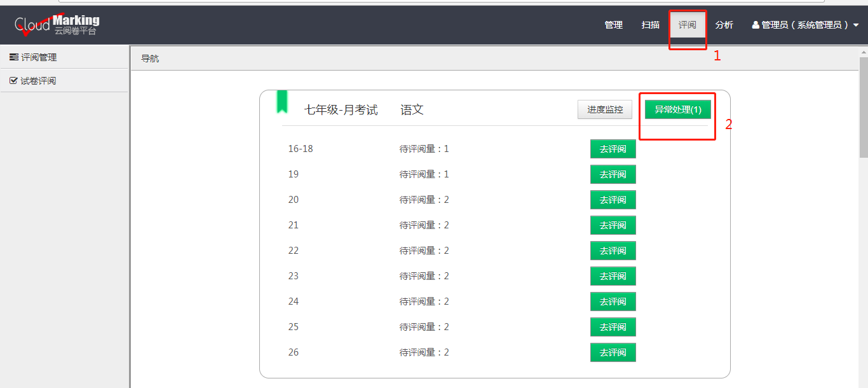
Task: Click 去评阅 for question 21
Action: pyautogui.click(x=613, y=225)
